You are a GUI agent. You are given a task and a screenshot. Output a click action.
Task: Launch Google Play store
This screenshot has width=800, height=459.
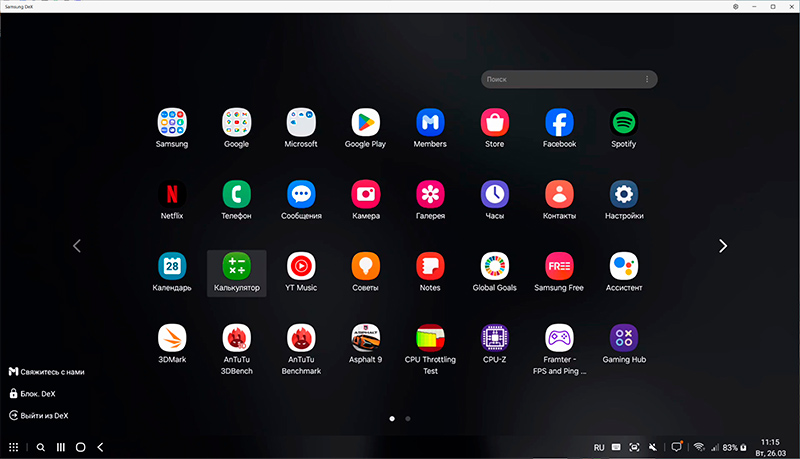click(x=365, y=123)
